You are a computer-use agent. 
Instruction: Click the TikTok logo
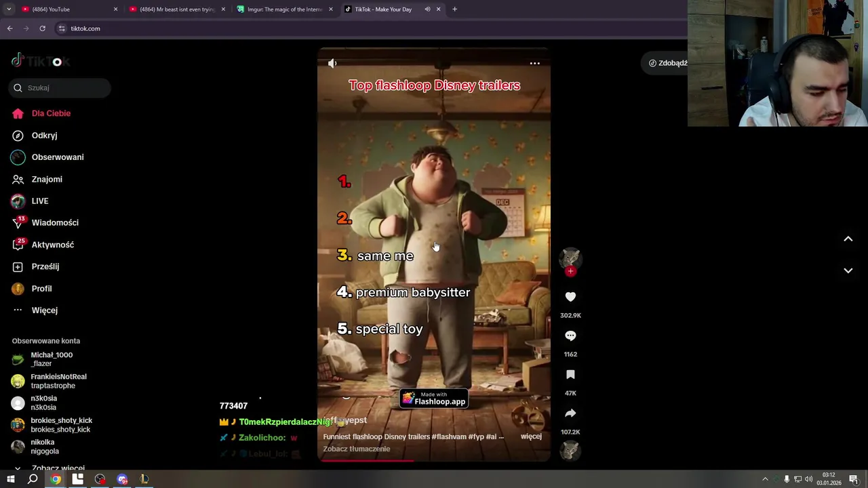tap(41, 61)
